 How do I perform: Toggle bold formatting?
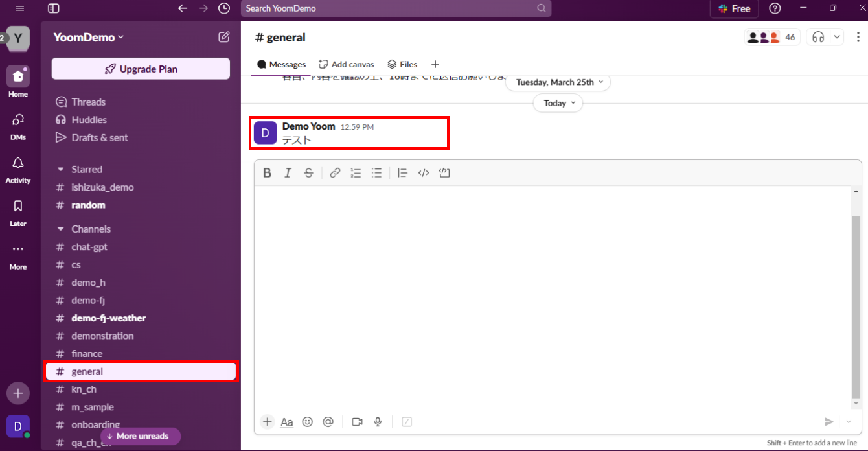point(267,173)
